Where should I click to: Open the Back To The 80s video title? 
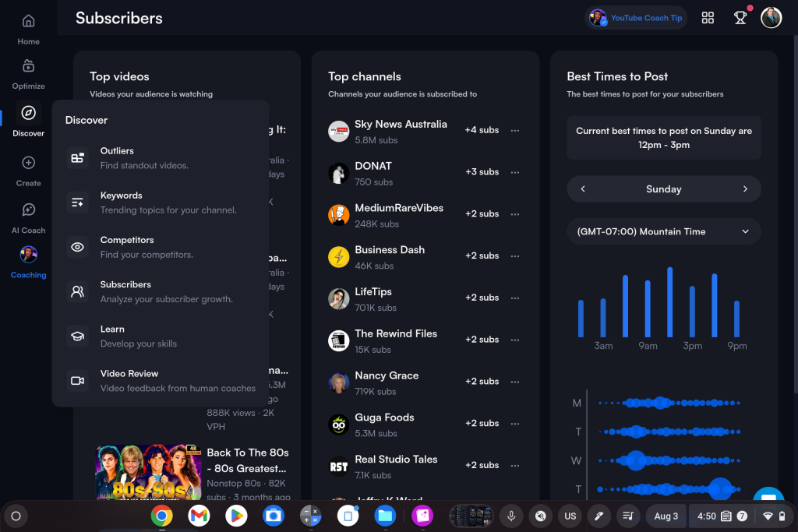point(247,460)
